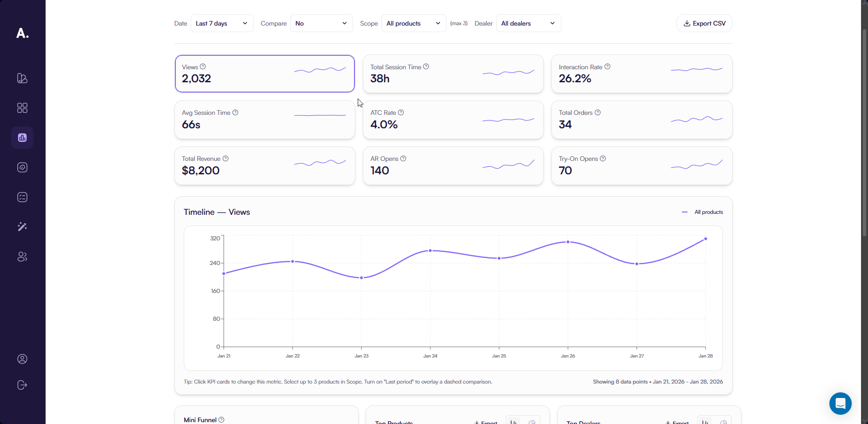The image size is (868, 424).
Task: Open the users sidebar icon
Action: 22,257
